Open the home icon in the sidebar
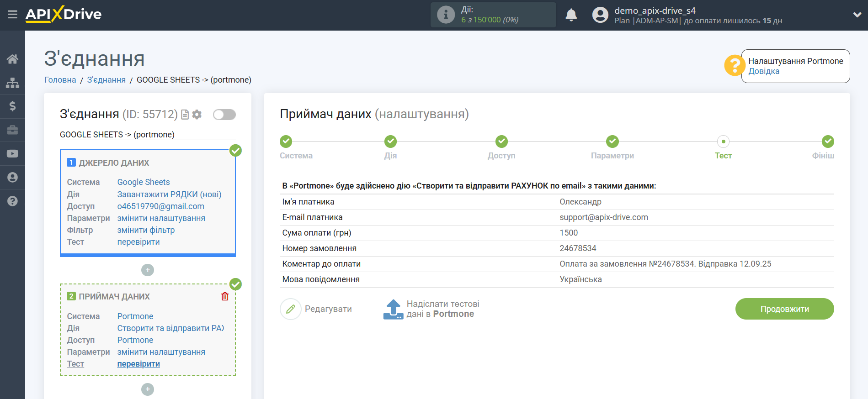 [12, 59]
